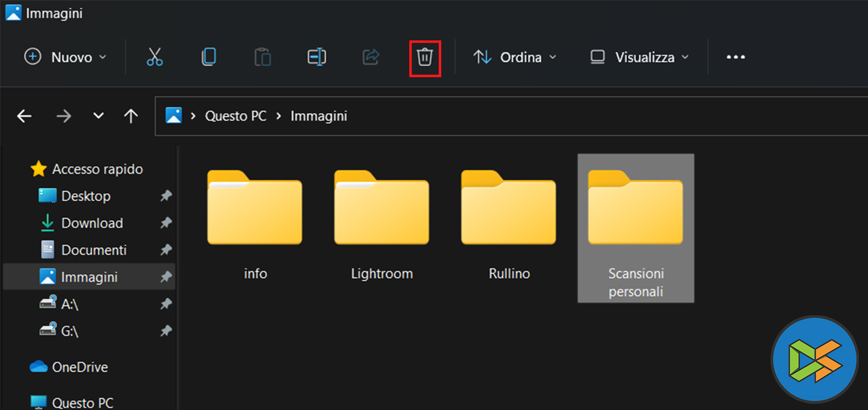Unpin Documenti using its pin icon
868x410 pixels.
165,250
